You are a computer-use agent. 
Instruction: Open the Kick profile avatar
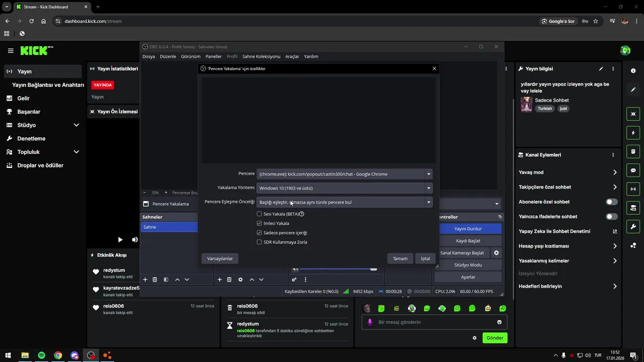click(625, 50)
